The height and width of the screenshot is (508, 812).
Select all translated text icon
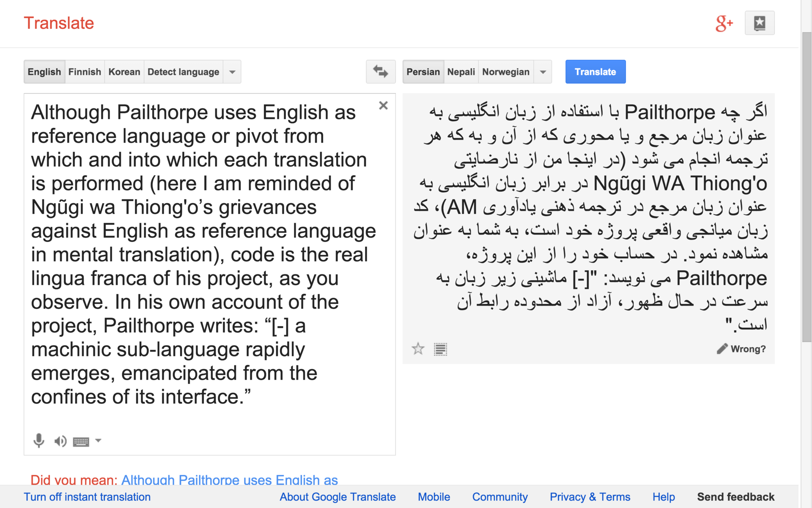tap(440, 349)
